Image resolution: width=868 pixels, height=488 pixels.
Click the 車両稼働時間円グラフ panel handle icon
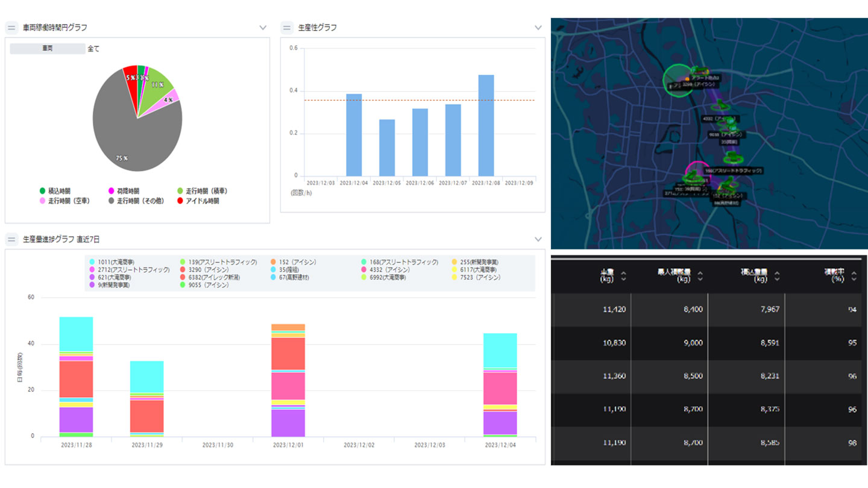pyautogui.click(x=11, y=28)
